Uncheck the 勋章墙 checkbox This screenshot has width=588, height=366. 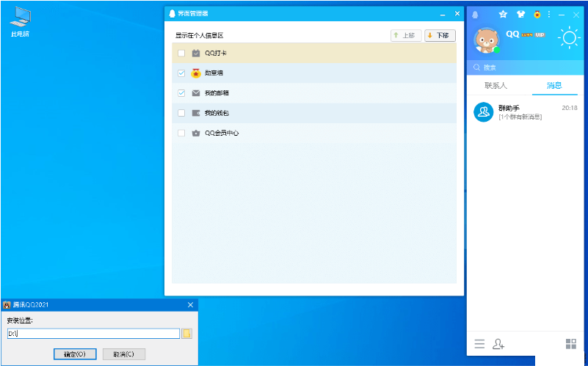click(181, 73)
